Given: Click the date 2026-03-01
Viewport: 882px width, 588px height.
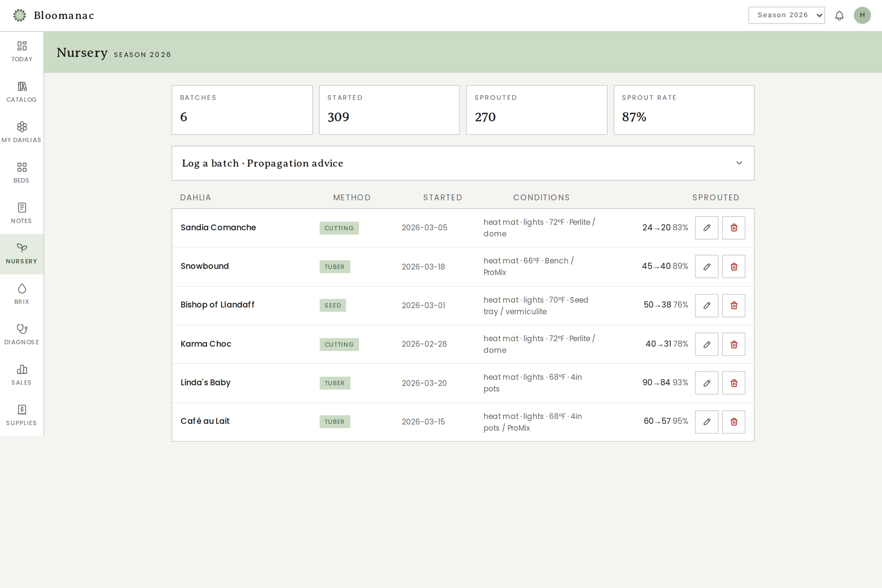Looking at the screenshot, I should pos(423,305).
